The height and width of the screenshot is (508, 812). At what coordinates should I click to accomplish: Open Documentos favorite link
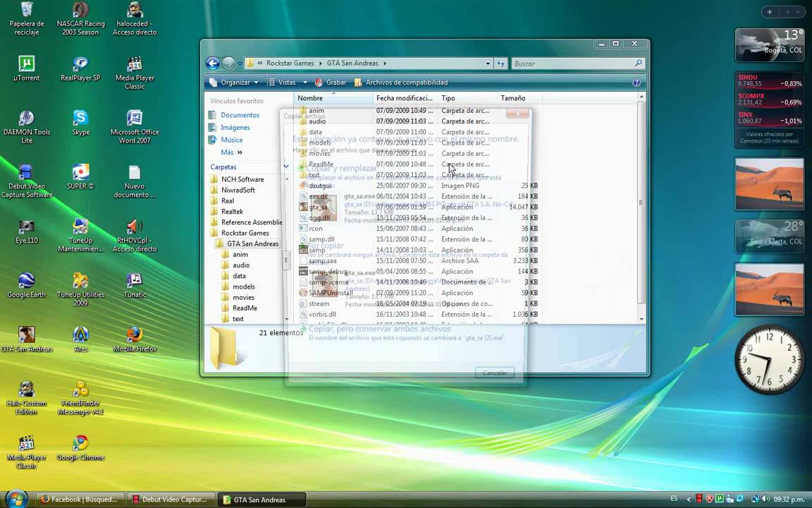pyautogui.click(x=240, y=115)
